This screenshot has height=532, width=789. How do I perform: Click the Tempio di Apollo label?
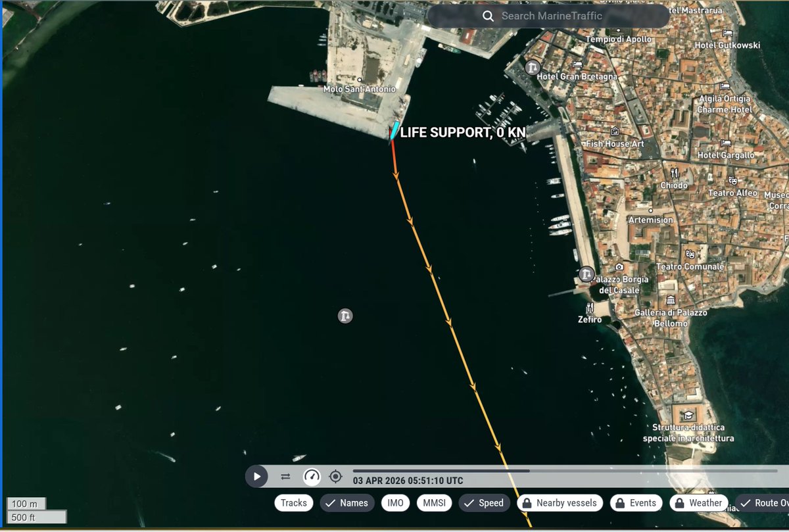tap(619, 39)
